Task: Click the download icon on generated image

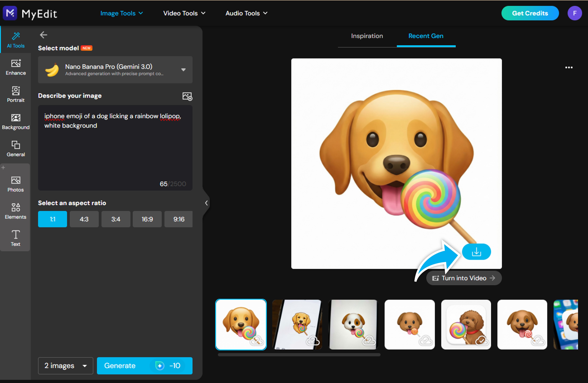Action: coord(476,252)
